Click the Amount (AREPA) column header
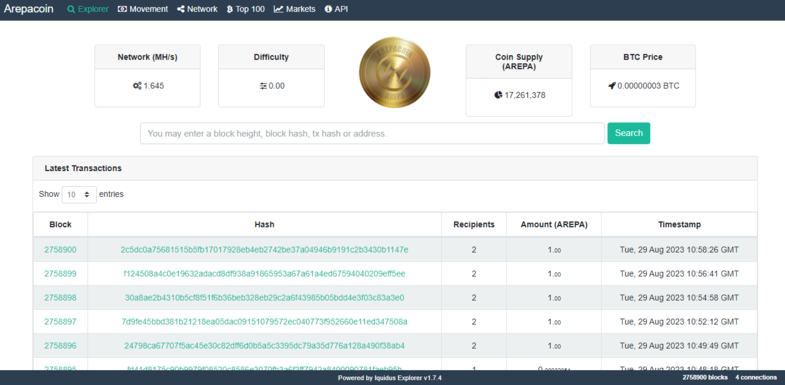Screen dimensions: 785x385 tap(554, 225)
